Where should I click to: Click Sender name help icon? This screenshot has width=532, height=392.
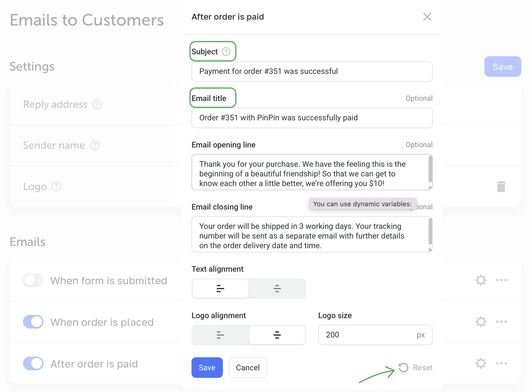[x=95, y=145]
